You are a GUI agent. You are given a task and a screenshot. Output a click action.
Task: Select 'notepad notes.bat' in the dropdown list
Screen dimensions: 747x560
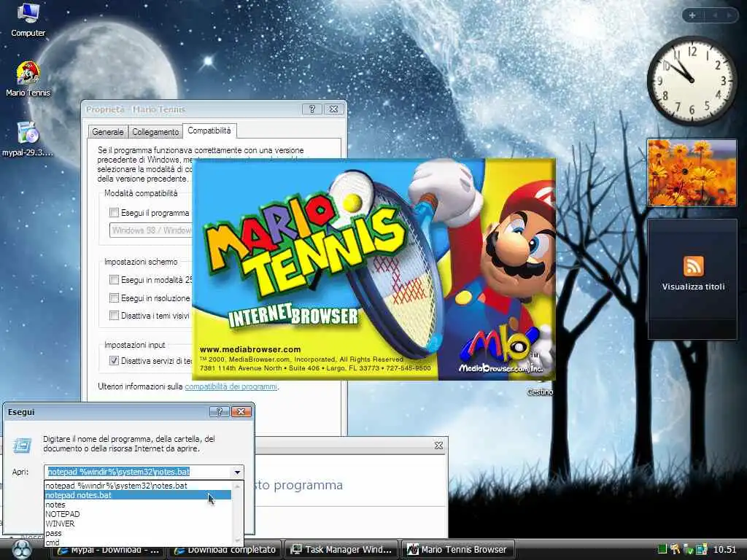click(x=138, y=495)
